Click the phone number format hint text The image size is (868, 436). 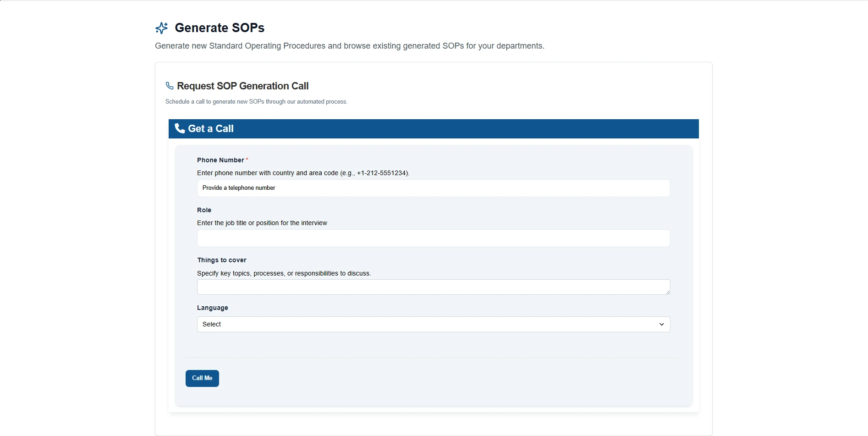pyautogui.click(x=303, y=173)
